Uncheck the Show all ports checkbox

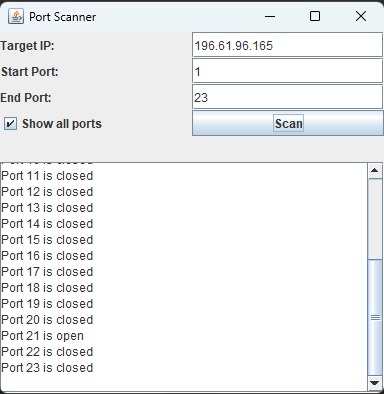click(x=10, y=124)
